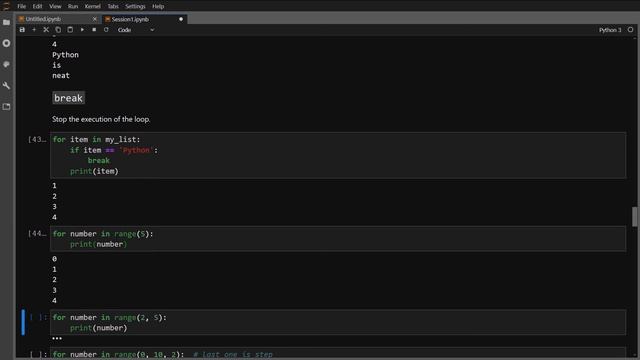Open the Run menu
The width and height of the screenshot is (640, 360).
coord(73,6)
